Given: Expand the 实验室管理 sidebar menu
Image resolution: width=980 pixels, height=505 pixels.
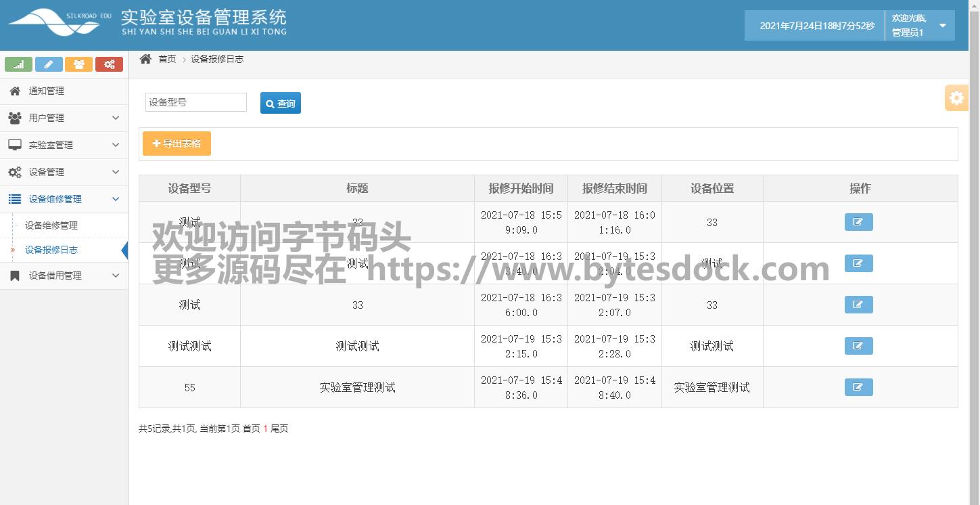Looking at the screenshot, I should 64,145.
